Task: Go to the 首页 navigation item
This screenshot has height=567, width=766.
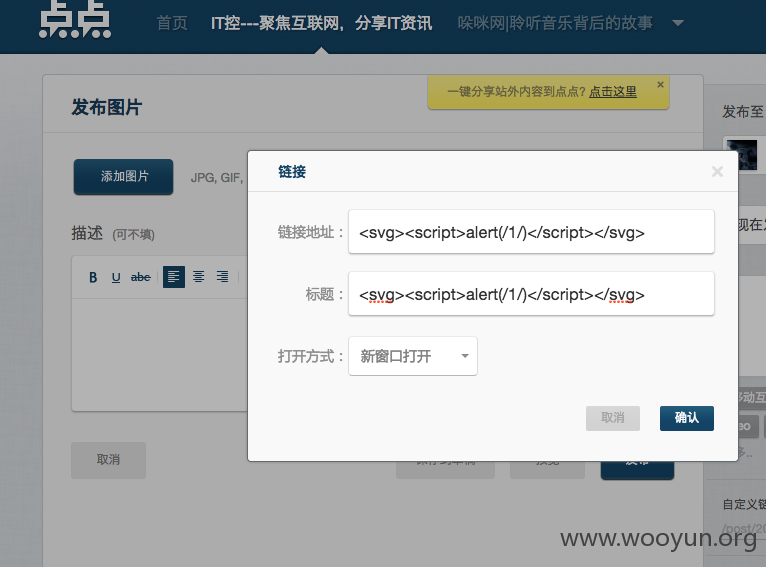Action: tap(172, 23)
